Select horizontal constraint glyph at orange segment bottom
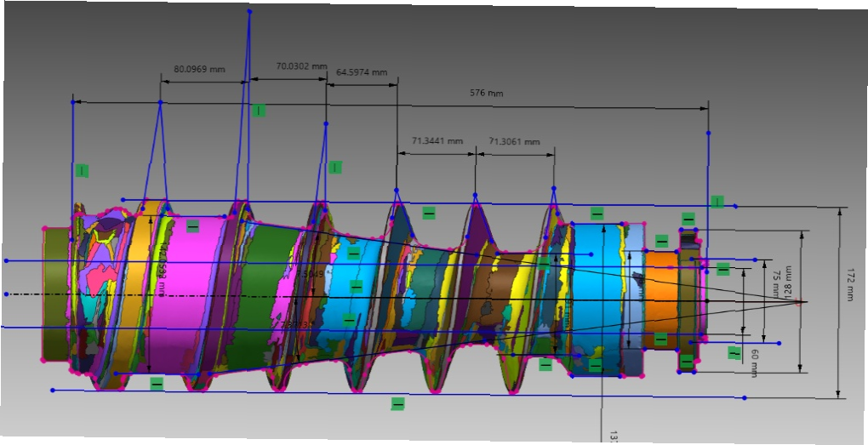Image resolution: width=868 pixels, height=445 pixels. tap(661, 339)
